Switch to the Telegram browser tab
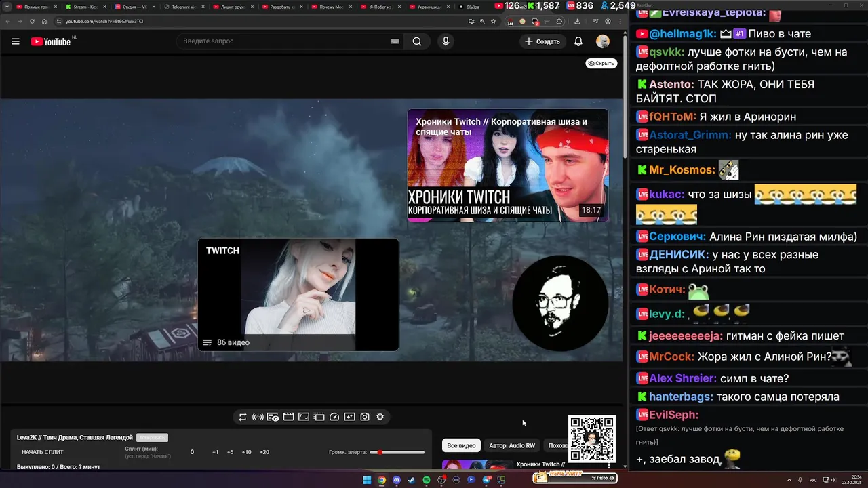The width and height of the screenshot is (868, 488). tap(185, 7)
